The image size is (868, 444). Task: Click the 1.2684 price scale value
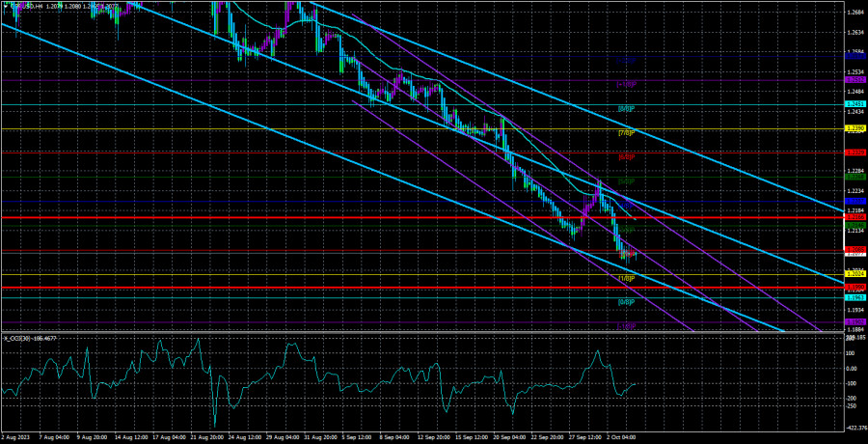coord(855,13)
